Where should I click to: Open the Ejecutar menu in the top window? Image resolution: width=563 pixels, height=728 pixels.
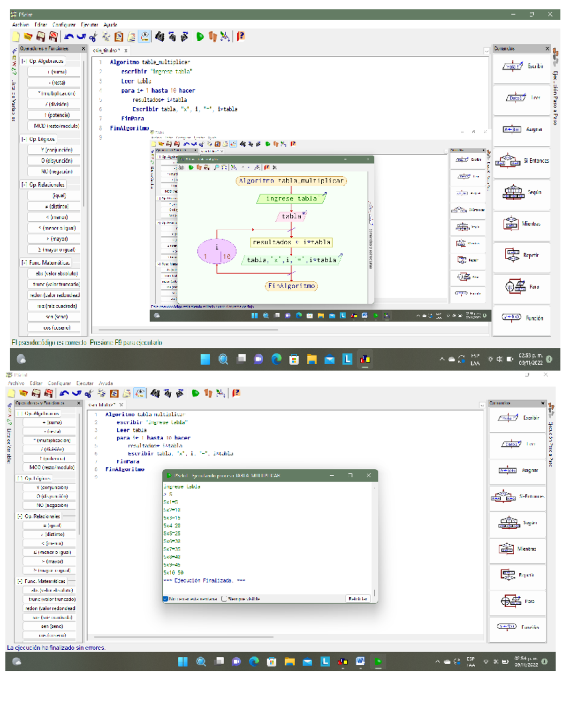(x=89, y=25)
